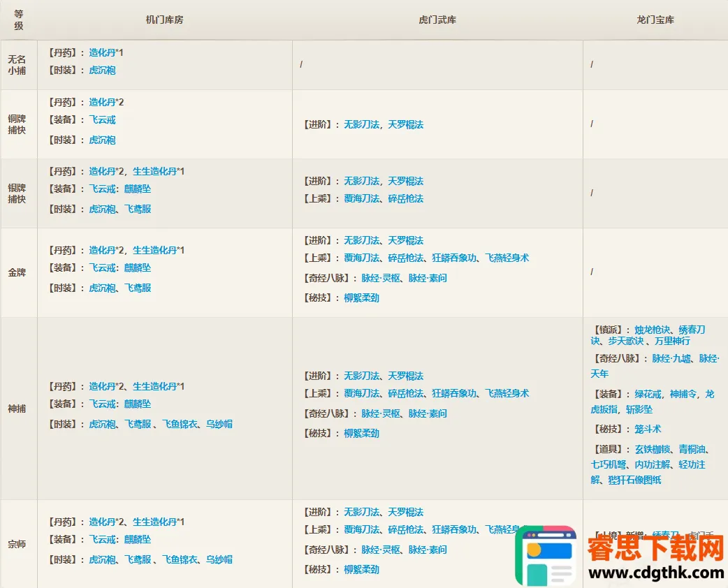Open 万里神行 link
This screenshot has width=728, height=588.
[672, 341]
